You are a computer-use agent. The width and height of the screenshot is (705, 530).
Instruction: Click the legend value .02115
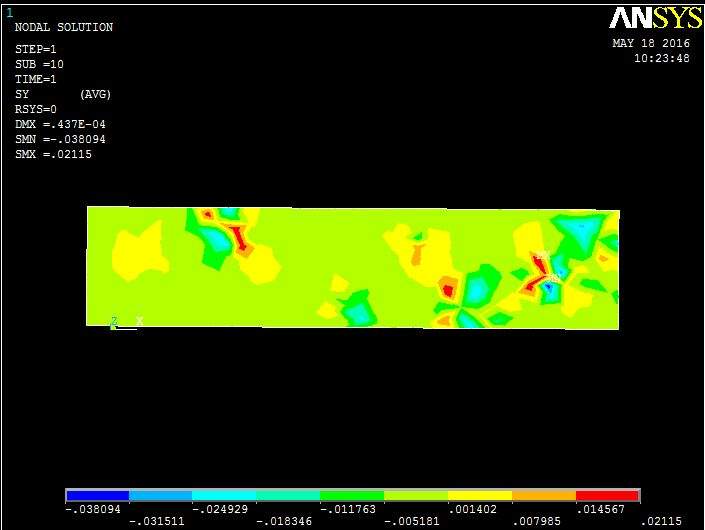click(661, 521)
